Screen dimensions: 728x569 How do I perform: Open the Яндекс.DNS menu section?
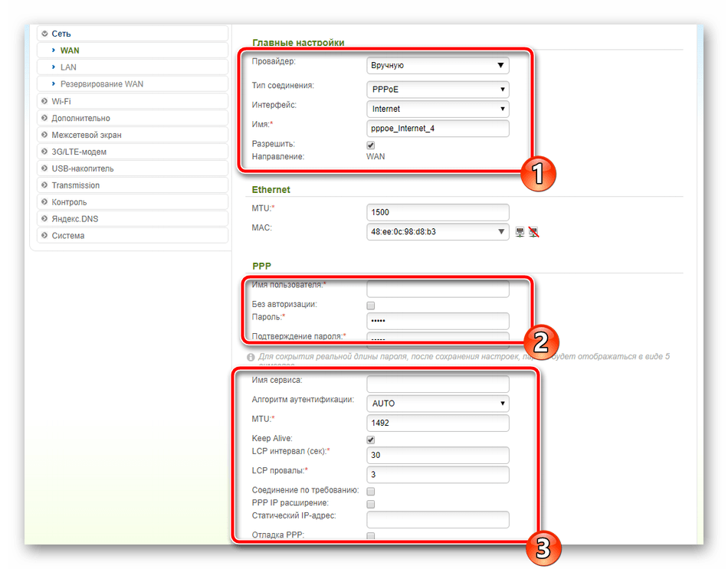133,218
